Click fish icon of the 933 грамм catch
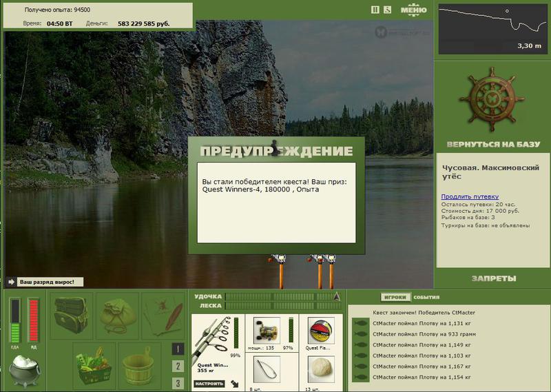Screen dimensions: 551x392 [360, 334]
